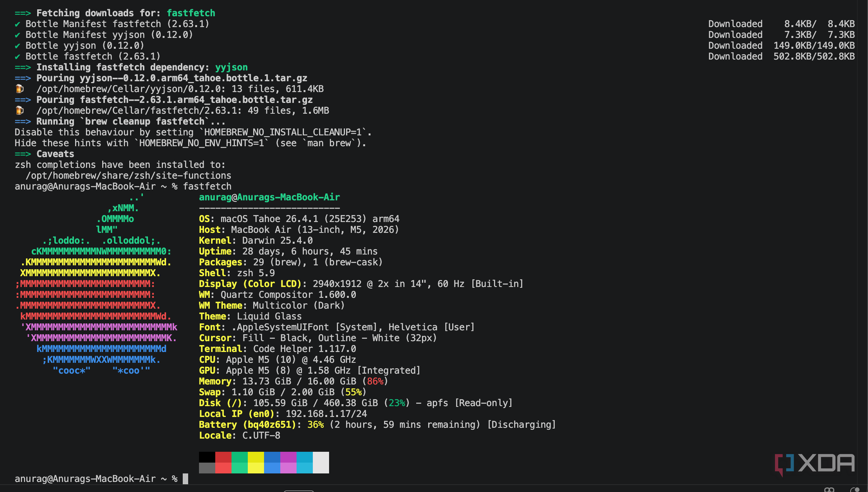Screen dimensions: 868x492
Task: Click the arrow before Fetching downloads
Action: [23, 13]
